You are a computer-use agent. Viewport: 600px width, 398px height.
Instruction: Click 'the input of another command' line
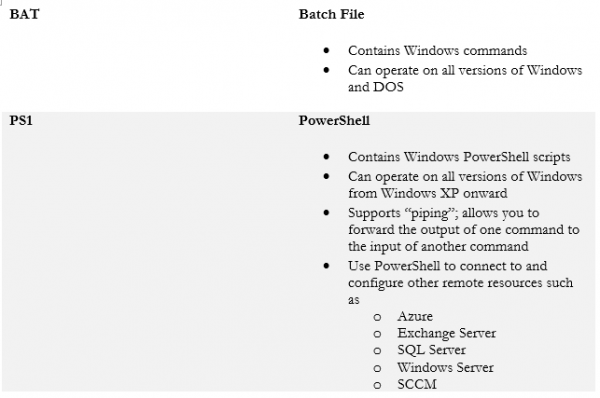[x=438, y=246]
